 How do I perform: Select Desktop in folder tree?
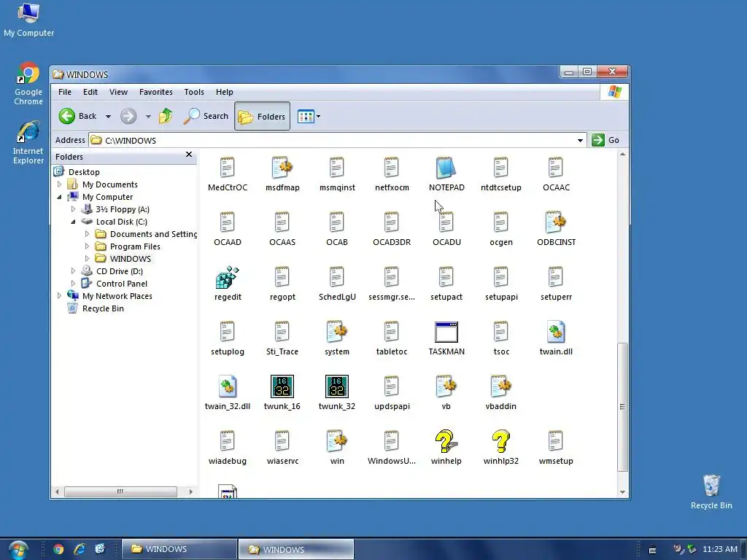click(x=84, y=172)
